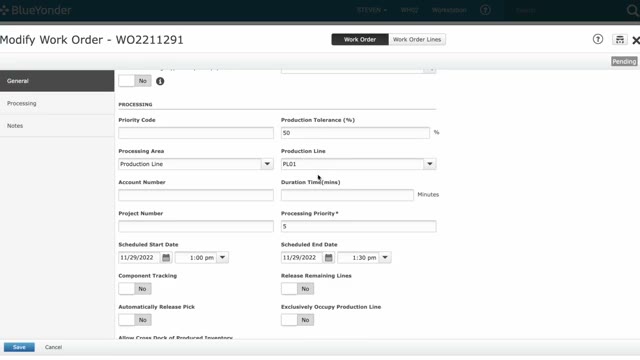Click the Priority Code input field

pos(196,133)
